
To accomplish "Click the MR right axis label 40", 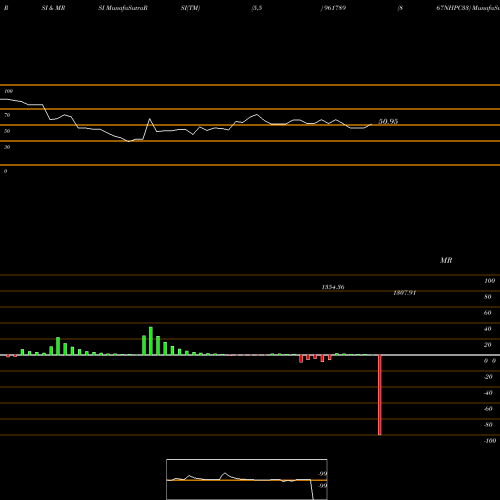I will pos(488,329).
